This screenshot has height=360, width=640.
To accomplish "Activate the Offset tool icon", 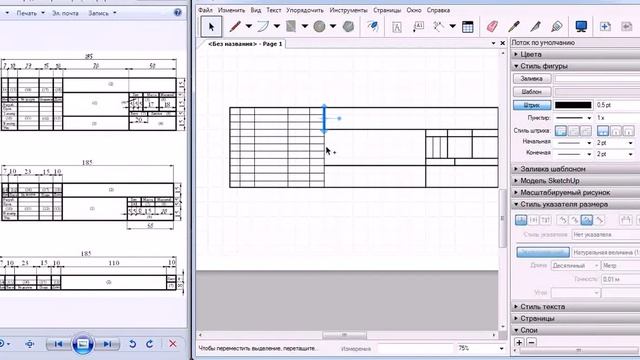I will pos(372,27).
